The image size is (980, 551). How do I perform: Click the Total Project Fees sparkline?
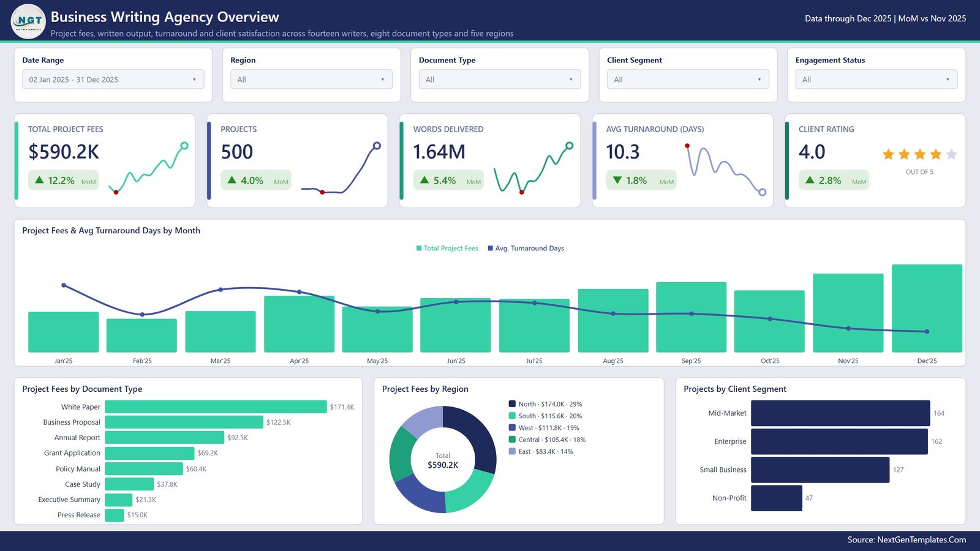point(148,168)
